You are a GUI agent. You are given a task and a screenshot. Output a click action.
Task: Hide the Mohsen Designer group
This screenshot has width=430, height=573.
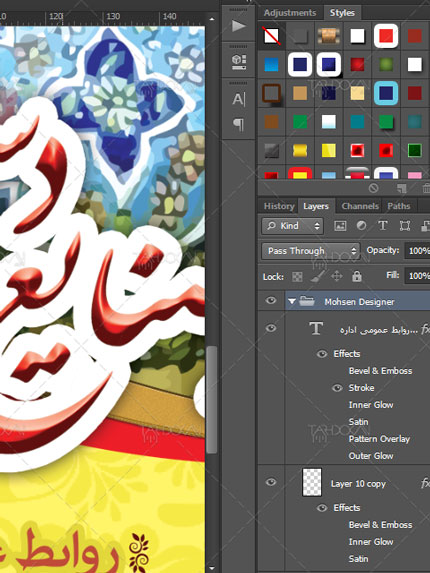point(271,300)
